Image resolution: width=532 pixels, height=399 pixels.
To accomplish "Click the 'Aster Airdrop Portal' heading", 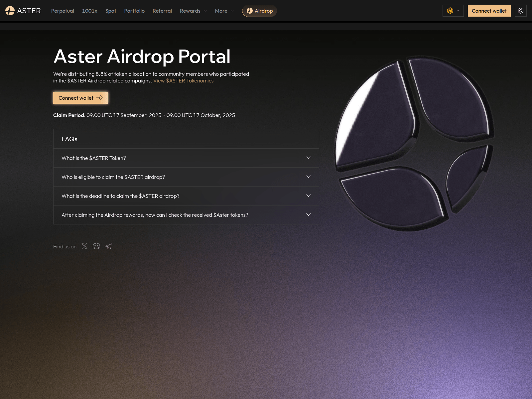I will [x=142, y=57].
